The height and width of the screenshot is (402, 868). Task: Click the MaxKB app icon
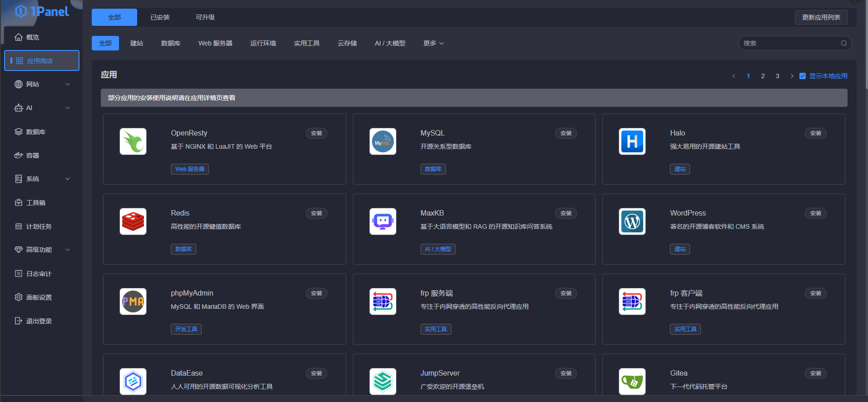pyautogui.click(x=383, y=221)
